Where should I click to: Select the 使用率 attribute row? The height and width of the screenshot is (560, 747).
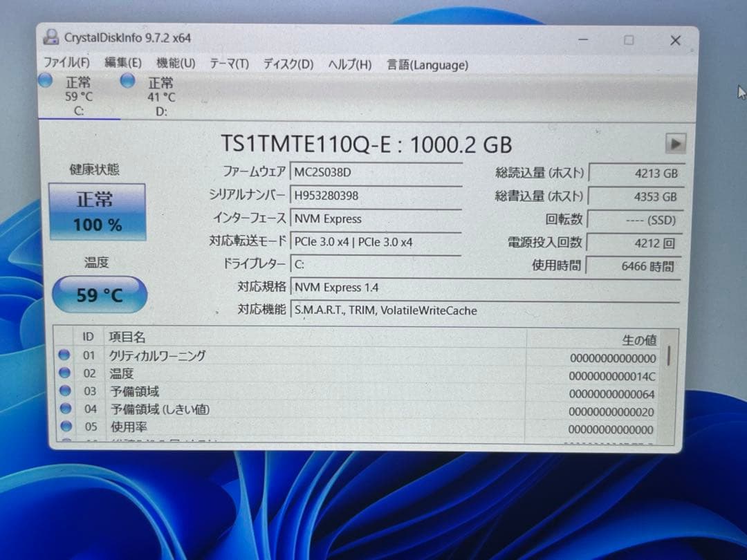pyautogui.click(x=277, y=427)
